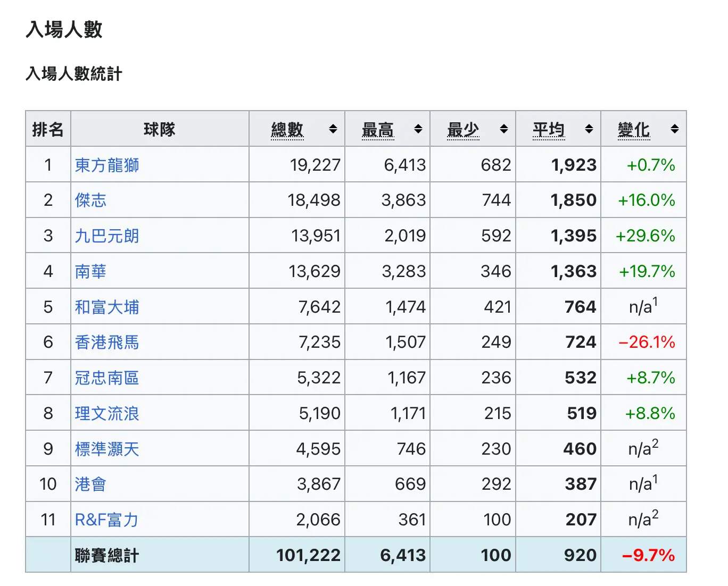Select the average value 1,923

[574, 165]
